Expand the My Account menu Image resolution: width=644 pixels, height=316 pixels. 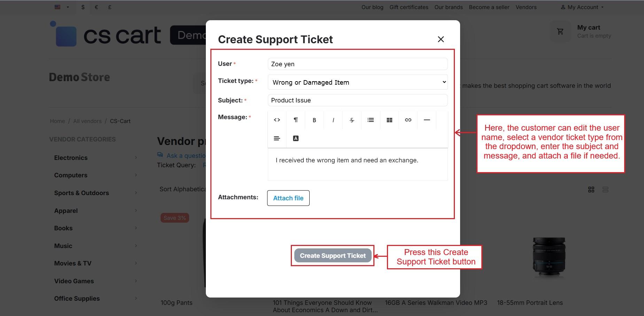[582, 7]
